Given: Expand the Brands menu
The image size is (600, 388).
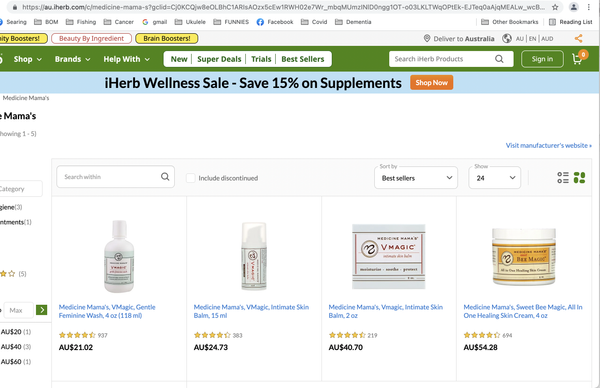Looking at the screenshot, I should (x=72, y=59).
